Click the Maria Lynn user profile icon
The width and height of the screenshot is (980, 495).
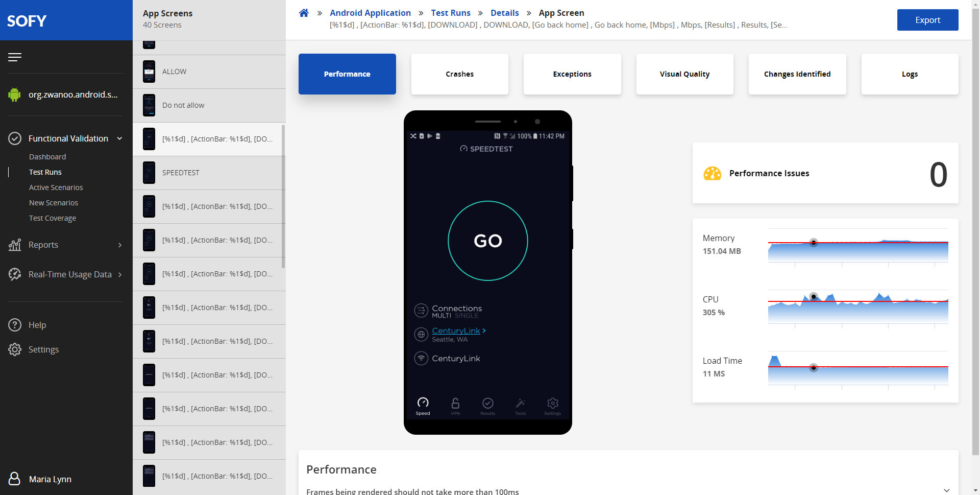point(14,479)
